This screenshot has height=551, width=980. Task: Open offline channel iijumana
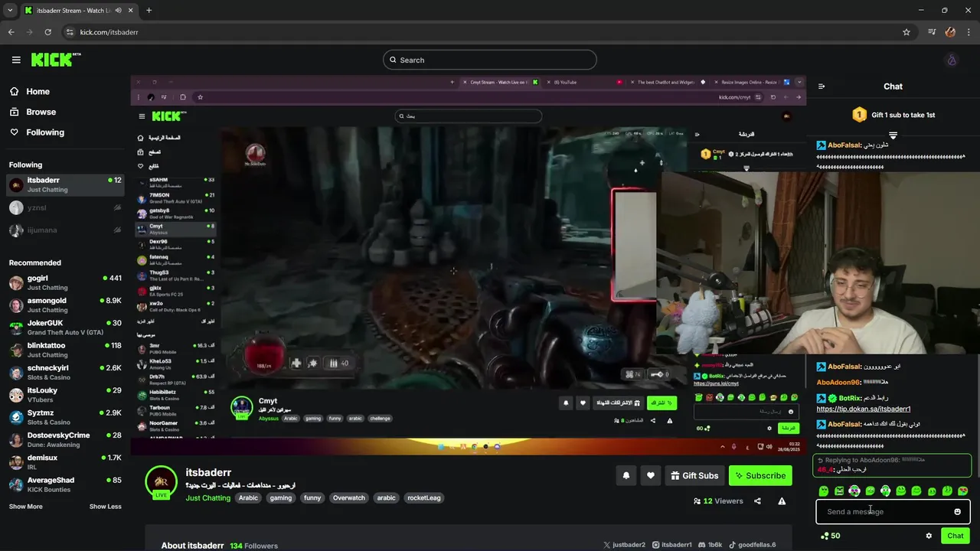[64, 230]
